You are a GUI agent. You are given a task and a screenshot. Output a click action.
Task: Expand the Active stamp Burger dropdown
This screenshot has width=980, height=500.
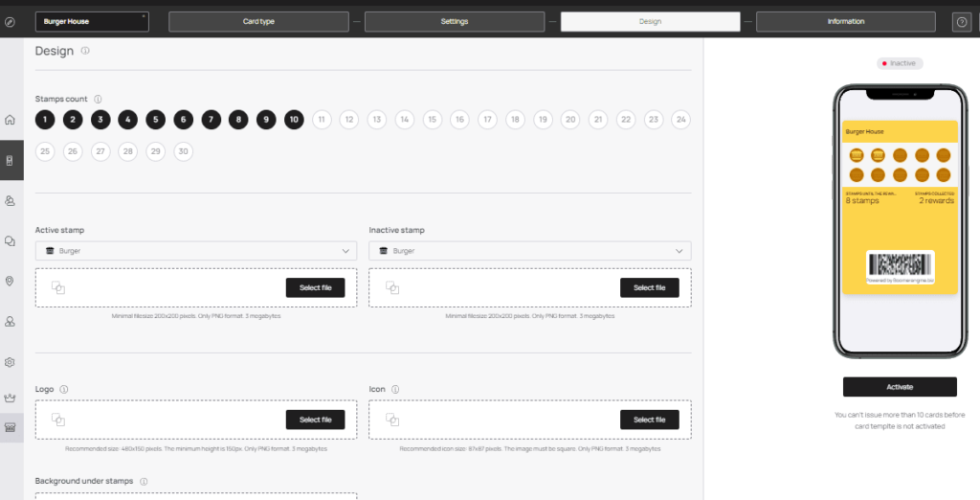[x=195, y=251]
